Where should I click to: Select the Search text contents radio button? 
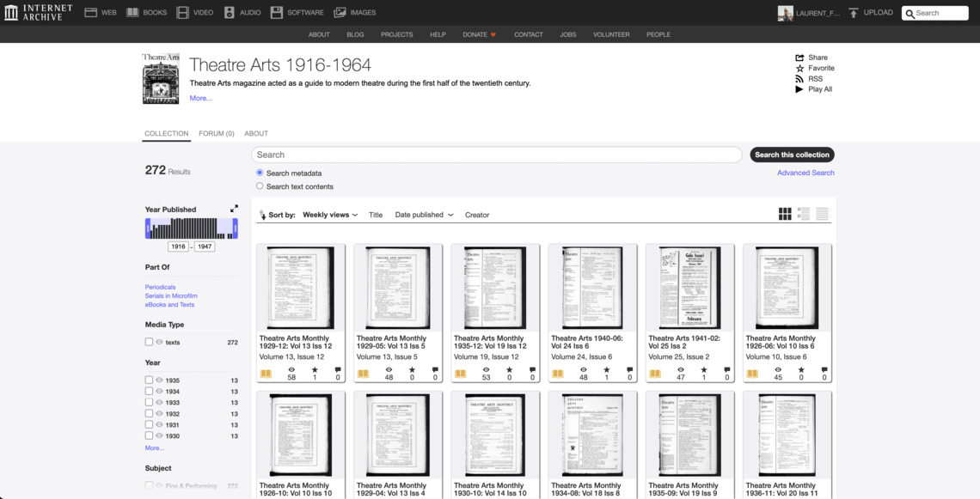260,186
